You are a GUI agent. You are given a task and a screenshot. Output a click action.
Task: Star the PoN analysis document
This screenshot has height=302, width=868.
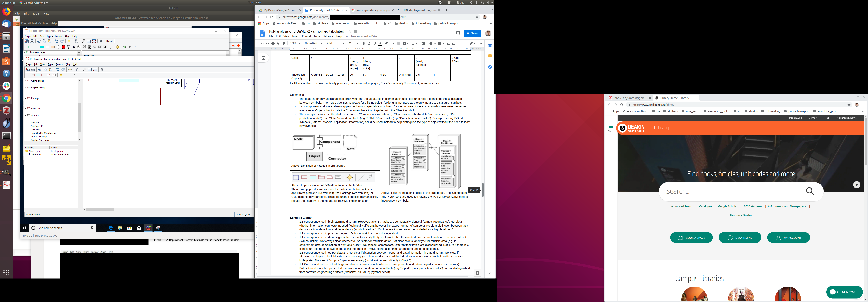(349, 31)
